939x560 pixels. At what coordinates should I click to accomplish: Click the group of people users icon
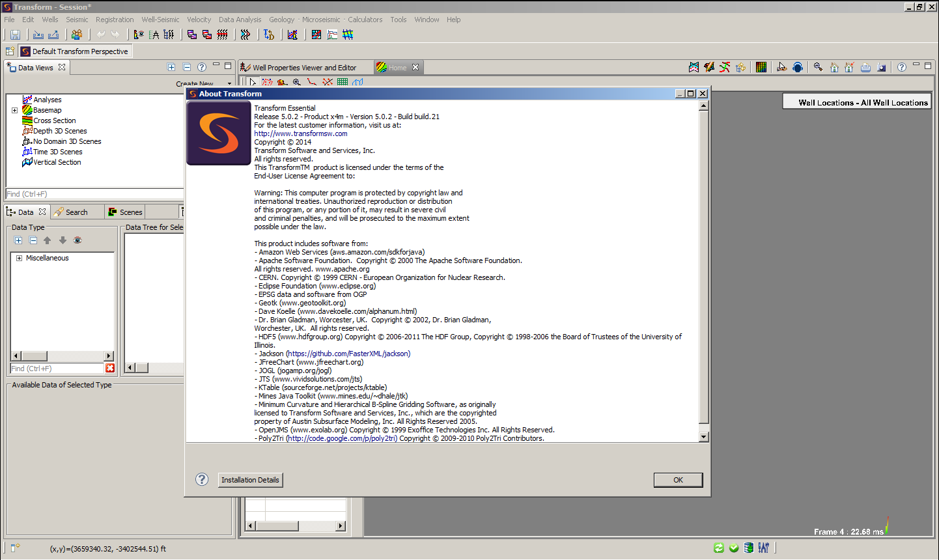point(77,35)
